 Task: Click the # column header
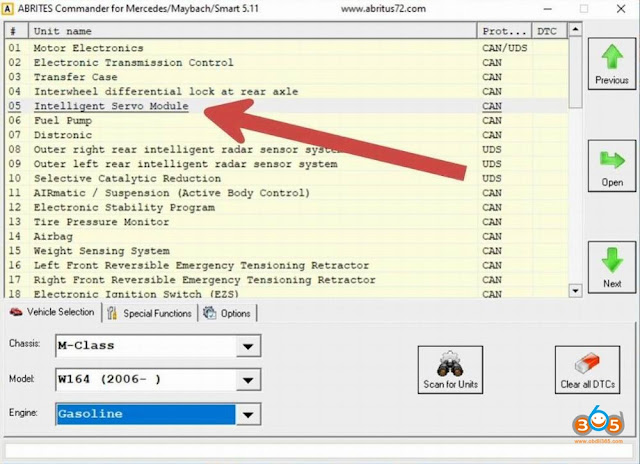pyautogui.click(x=16, y=31)
